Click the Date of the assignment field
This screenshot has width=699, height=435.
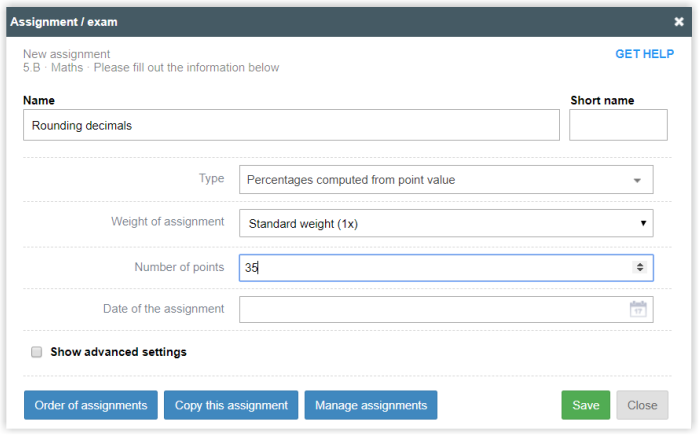point(446,309)
